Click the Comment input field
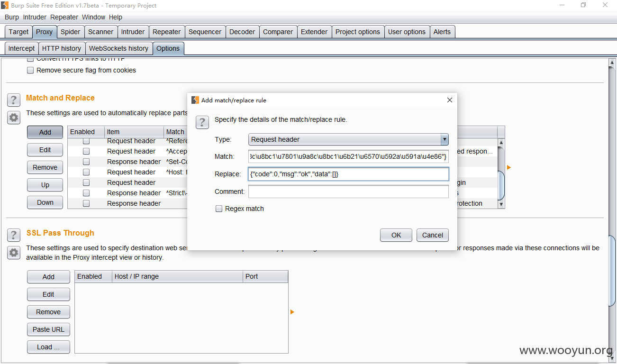 point(348,191)
